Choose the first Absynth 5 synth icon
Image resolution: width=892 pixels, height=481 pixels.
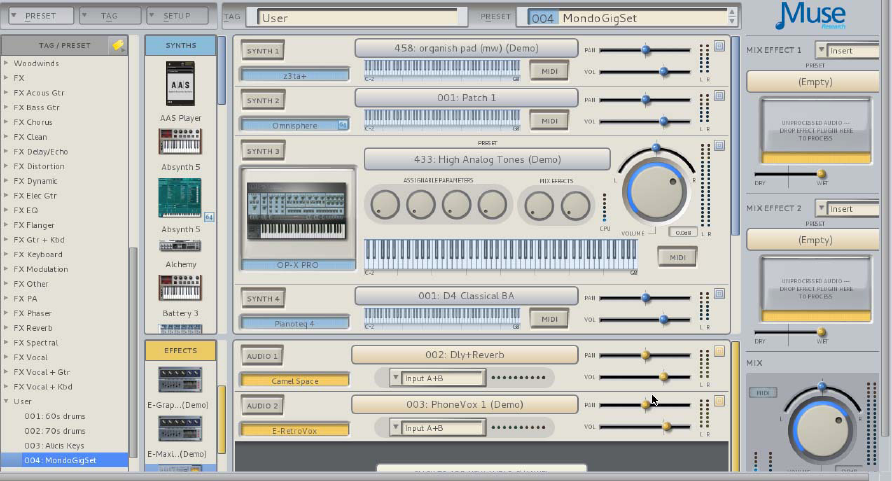(180, 142)
